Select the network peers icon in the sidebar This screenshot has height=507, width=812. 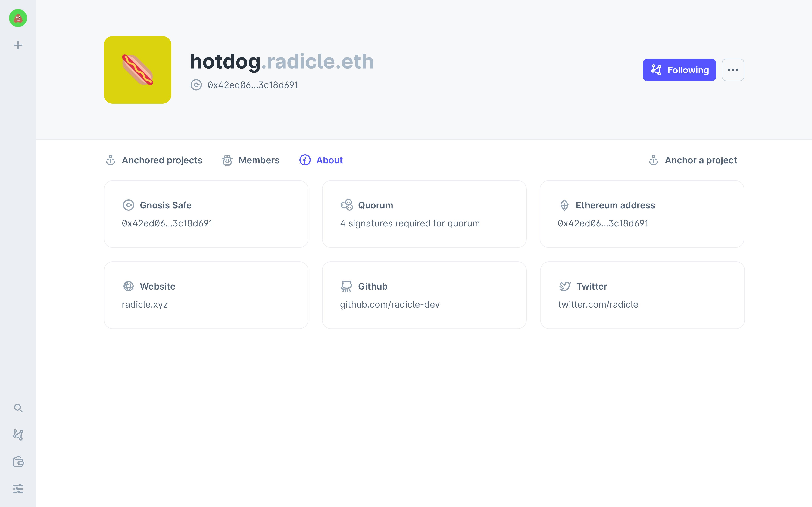click(18, 435)
